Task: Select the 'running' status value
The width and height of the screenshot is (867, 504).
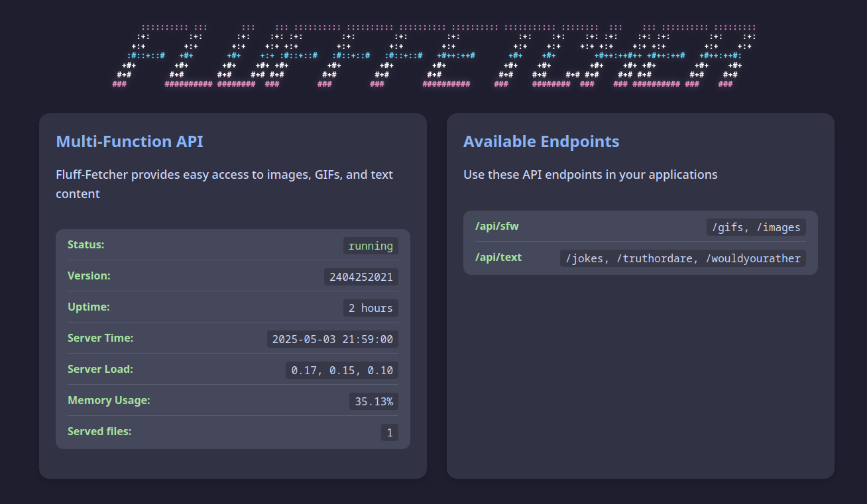Action: click(x=371, y=246)
